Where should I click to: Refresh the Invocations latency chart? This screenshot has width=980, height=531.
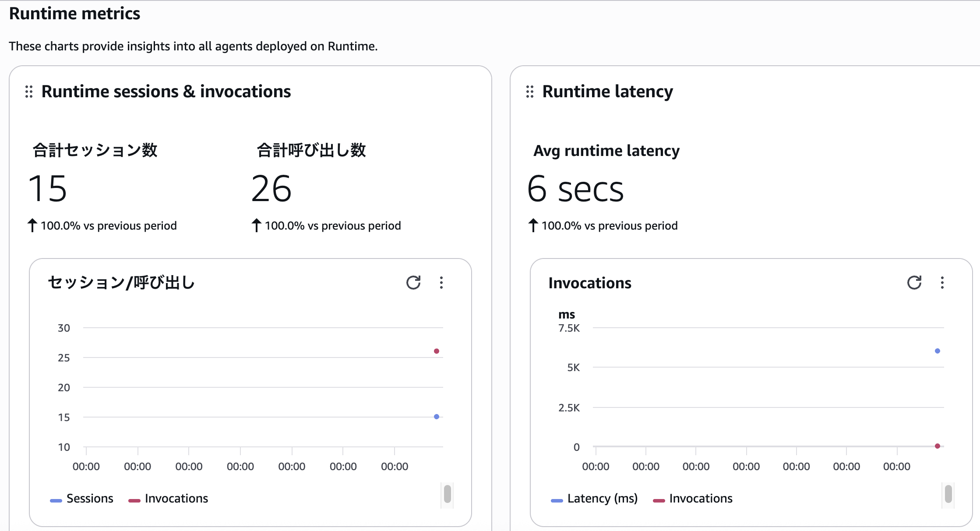[914, 283]
